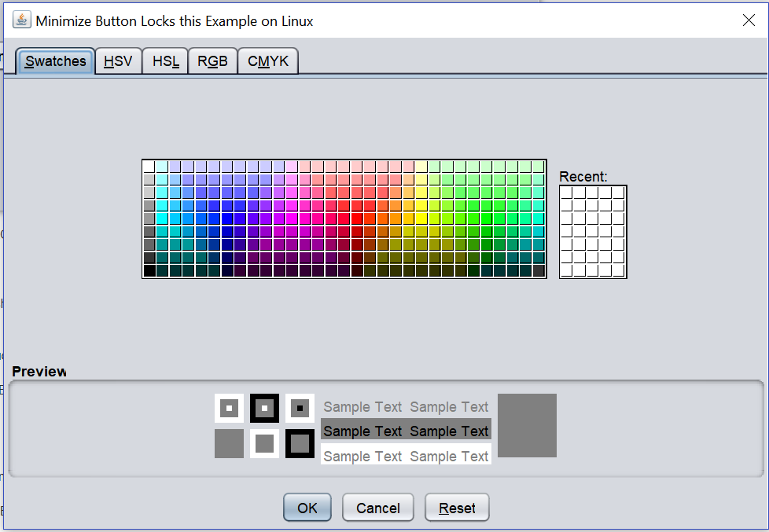
Task: Click the first empty Recent swatch cell
Action: click(566, 193)
